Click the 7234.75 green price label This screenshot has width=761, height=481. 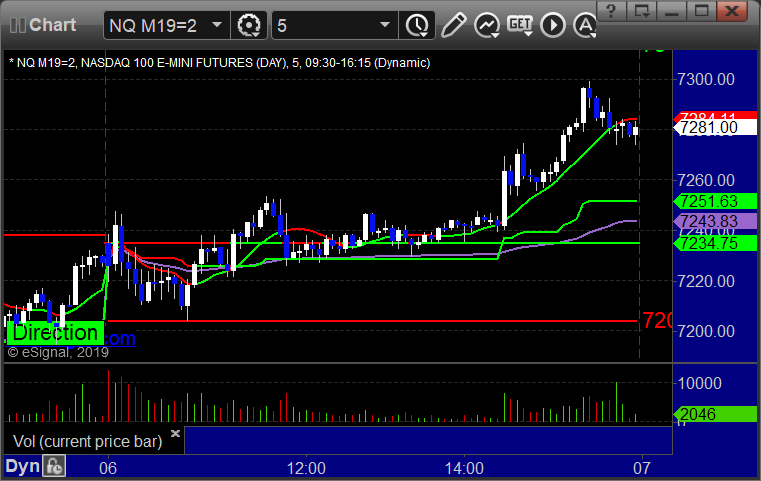point(714,243)
